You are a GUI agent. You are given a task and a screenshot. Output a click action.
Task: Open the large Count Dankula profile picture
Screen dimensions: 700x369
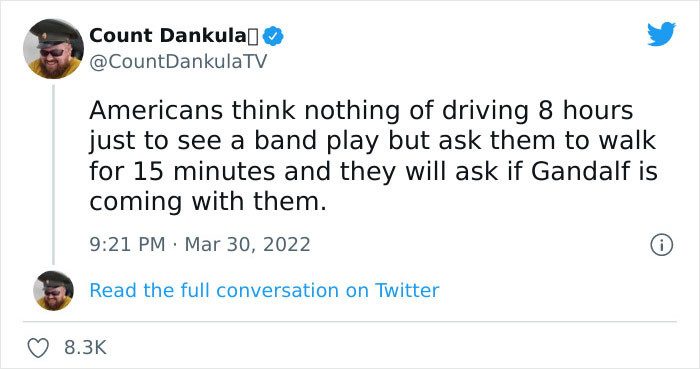53,49
